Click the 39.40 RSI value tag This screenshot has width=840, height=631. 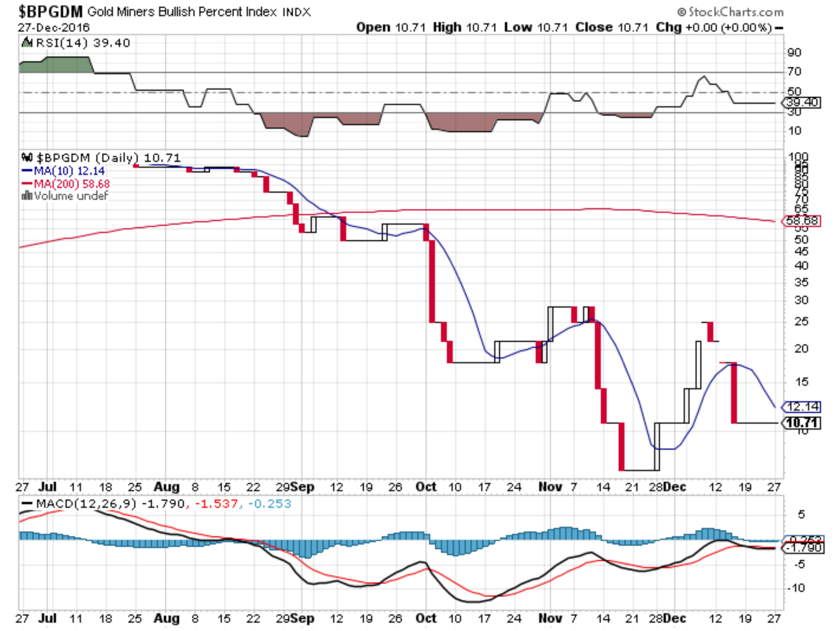[801, 102]
